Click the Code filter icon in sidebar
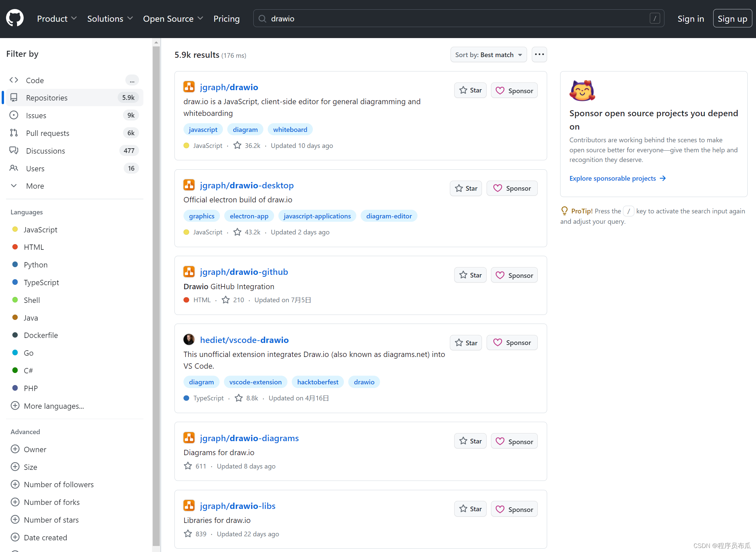Viewport: 756px width, 552px height. [x=14, y=80]
